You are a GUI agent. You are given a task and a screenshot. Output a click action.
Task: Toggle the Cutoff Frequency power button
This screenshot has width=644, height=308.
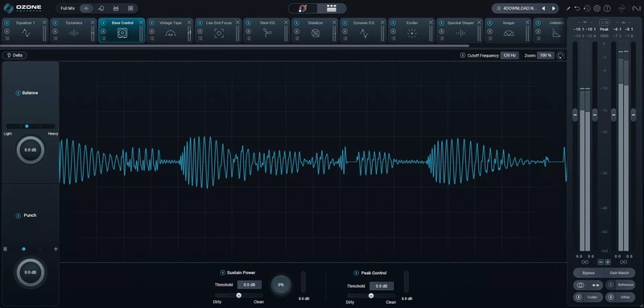pyautogui.click(x=462, y=56)
